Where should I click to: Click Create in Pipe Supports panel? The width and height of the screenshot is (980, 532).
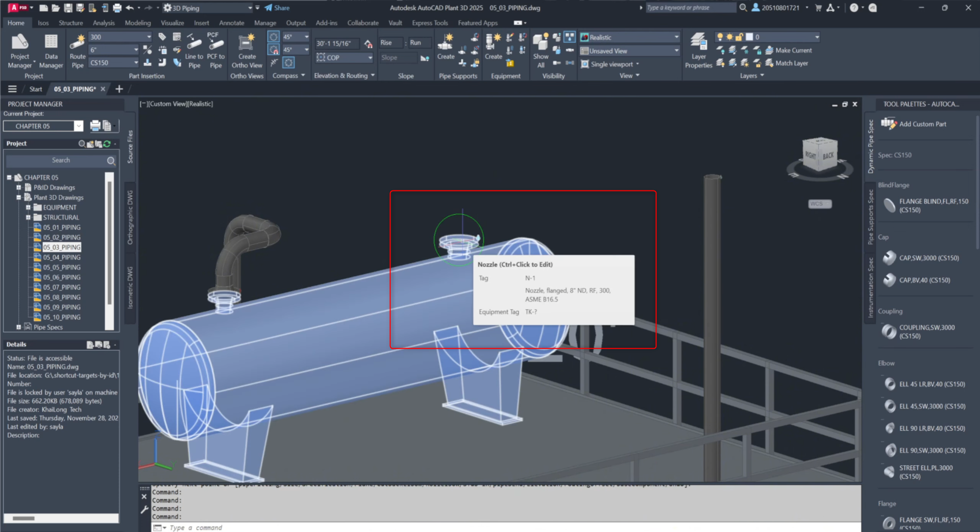(446, 47)
